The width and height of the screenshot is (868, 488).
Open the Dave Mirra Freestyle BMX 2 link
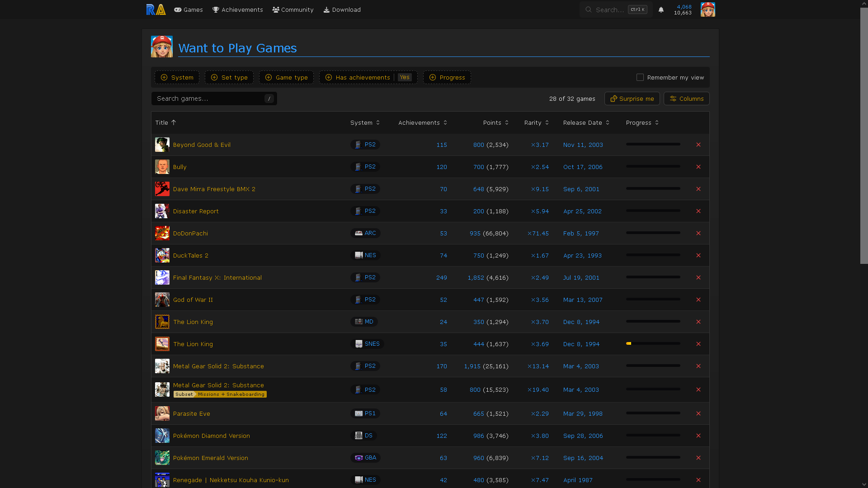coord(214,189)
